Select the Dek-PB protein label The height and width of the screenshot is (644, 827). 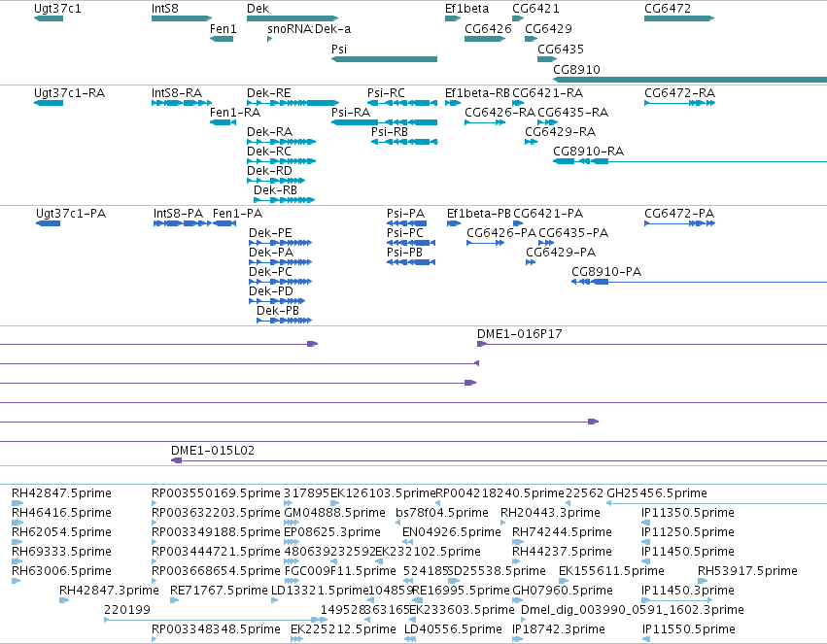pos(277,312)
